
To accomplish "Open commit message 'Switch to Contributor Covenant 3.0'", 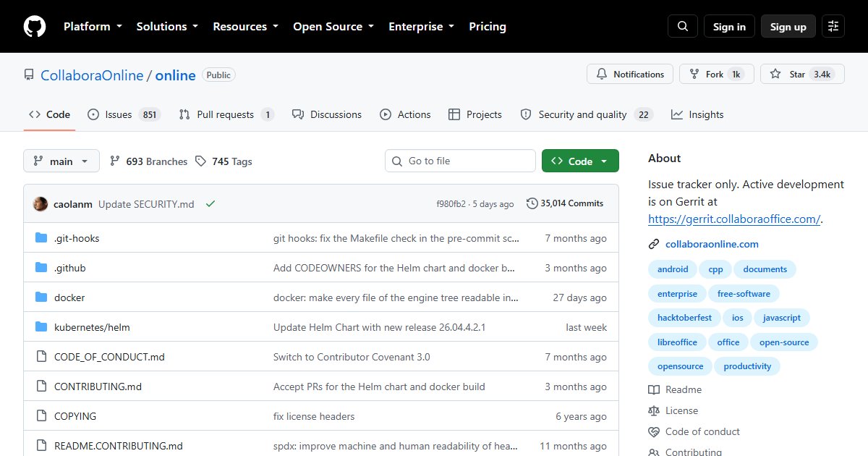I will click(x=352, y=357).
